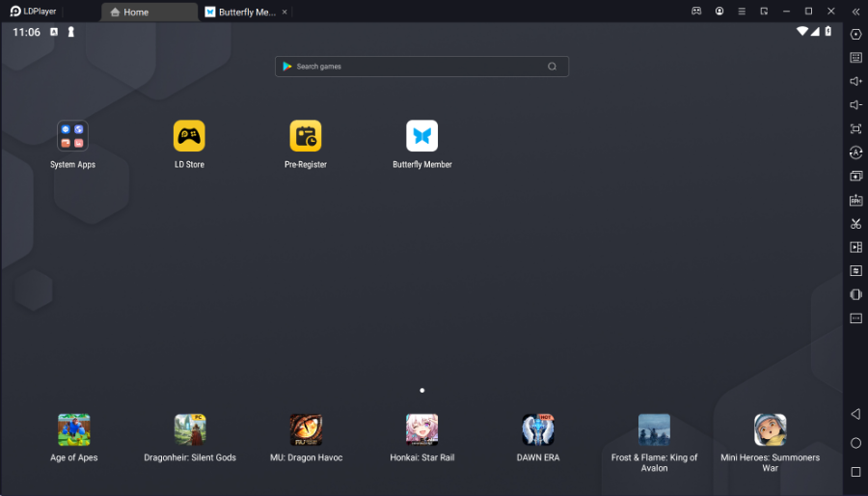Screen dimensions: 868x496
Task: Tap the Android Home circle button
Action: [x=855, y=443]
